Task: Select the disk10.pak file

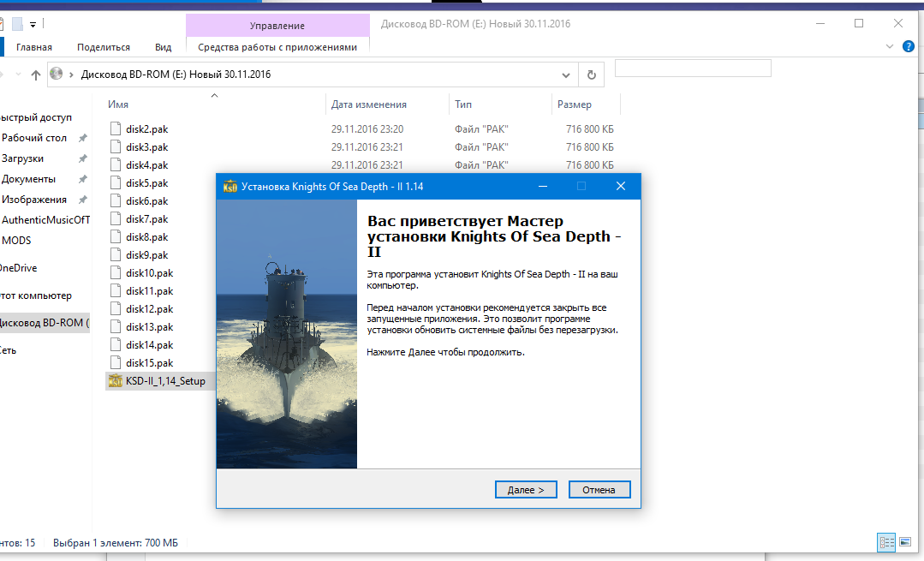Action: tap(150, 273)
